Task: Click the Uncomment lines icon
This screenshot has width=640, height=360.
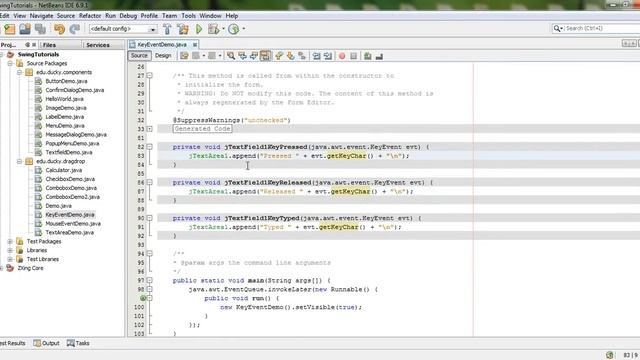Action: 379,56
